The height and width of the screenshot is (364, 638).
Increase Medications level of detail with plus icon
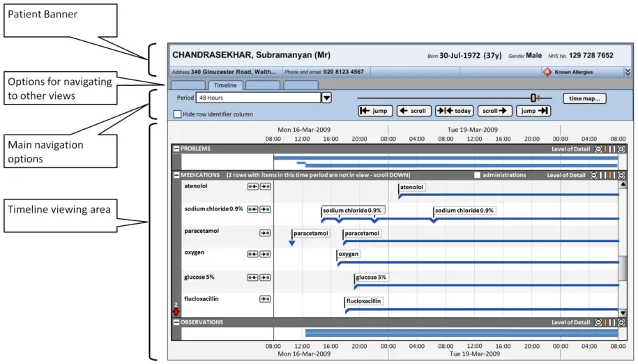click(621, 176)
